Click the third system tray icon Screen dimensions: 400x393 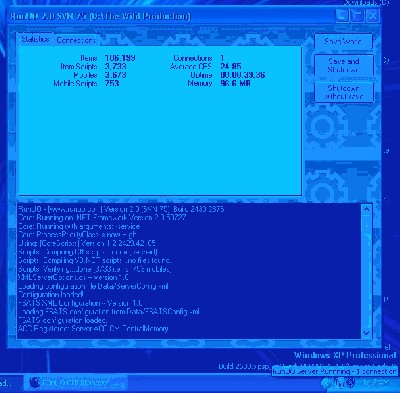350,383
